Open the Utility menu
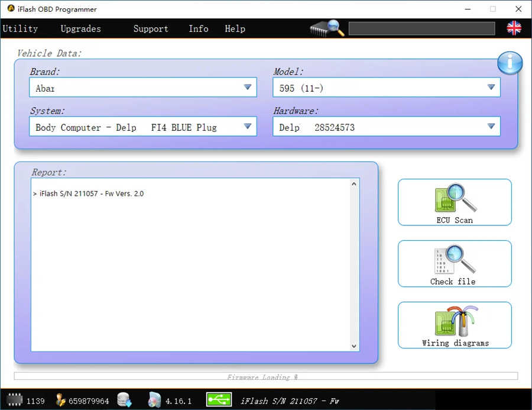This screenshot has width=532, height=410. pyautogui.click(x=20, y=28)
